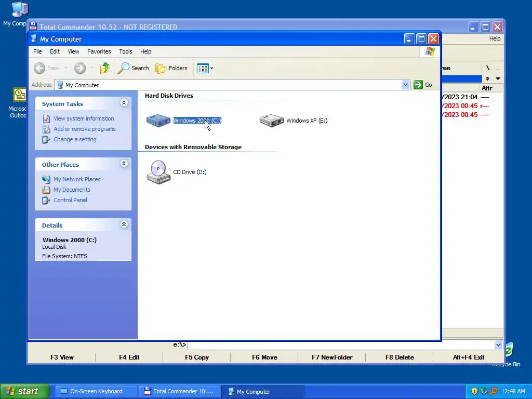The width and height of the screenshot is (532, 399).
Task: Select the Windows XP (E:) drive icon
Action: point(271,121)
